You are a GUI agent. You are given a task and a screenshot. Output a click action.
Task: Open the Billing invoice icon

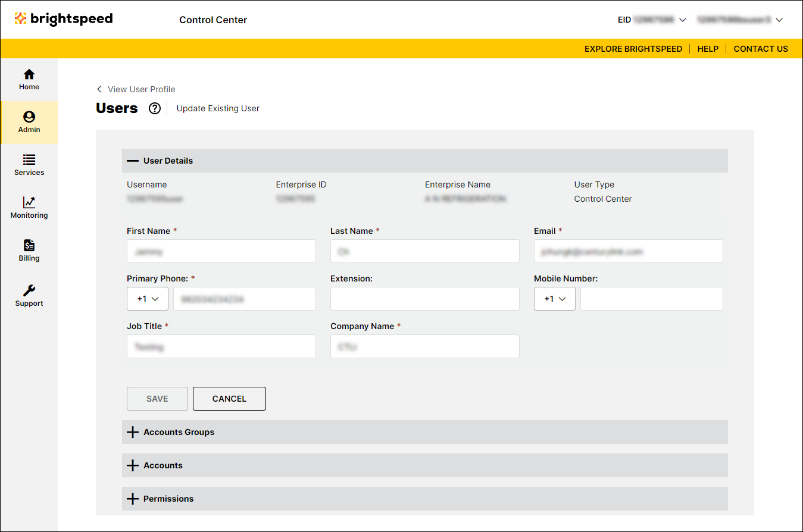[29, 245]
